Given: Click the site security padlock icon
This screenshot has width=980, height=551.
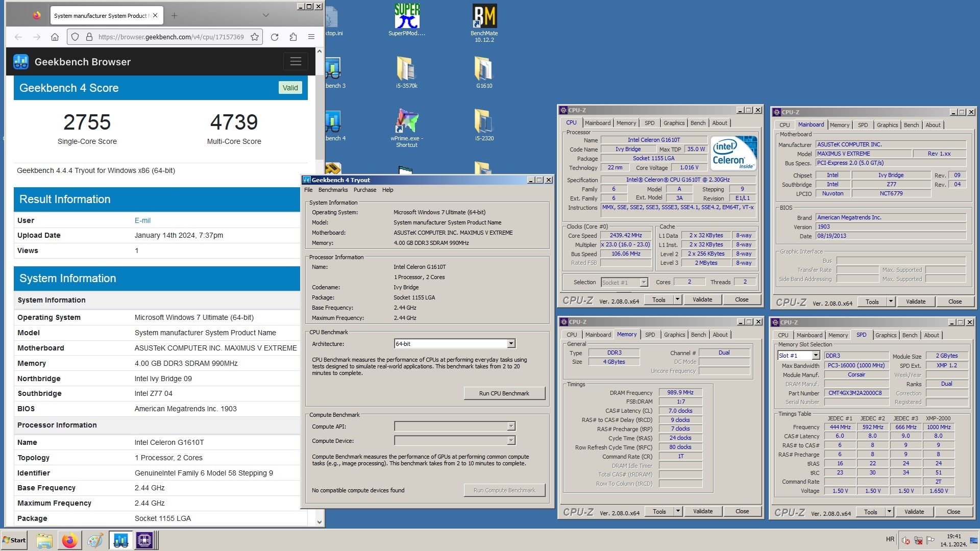Looking at the screenshot, I should click(x=89, y=37).
